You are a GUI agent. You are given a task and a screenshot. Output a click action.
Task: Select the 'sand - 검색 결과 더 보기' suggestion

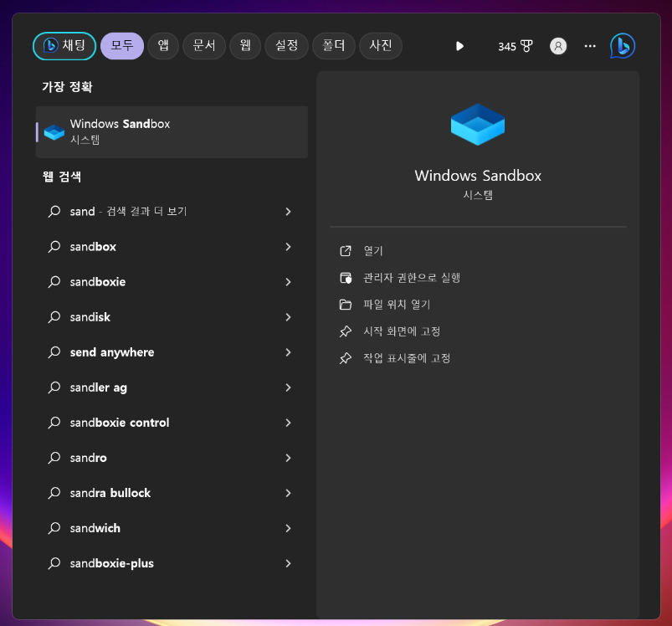coord(172,211)
